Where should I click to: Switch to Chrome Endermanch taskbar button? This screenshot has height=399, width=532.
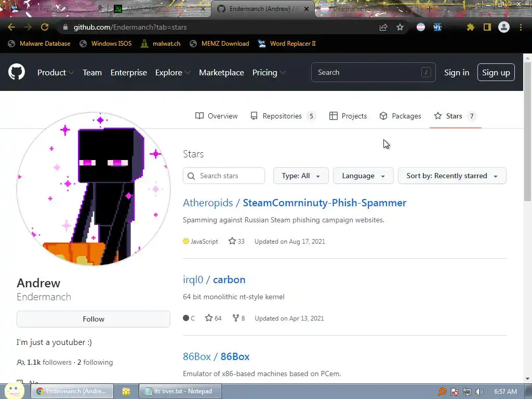72,391
